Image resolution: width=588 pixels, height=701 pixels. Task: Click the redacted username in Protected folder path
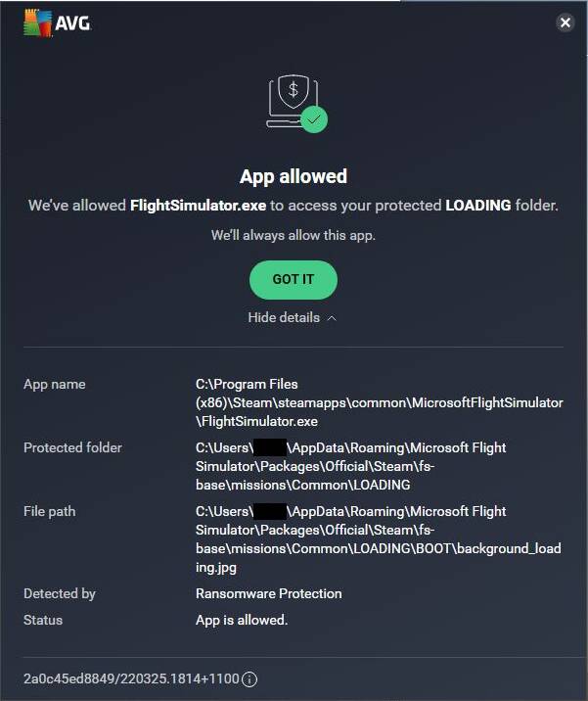pos(270,447)
